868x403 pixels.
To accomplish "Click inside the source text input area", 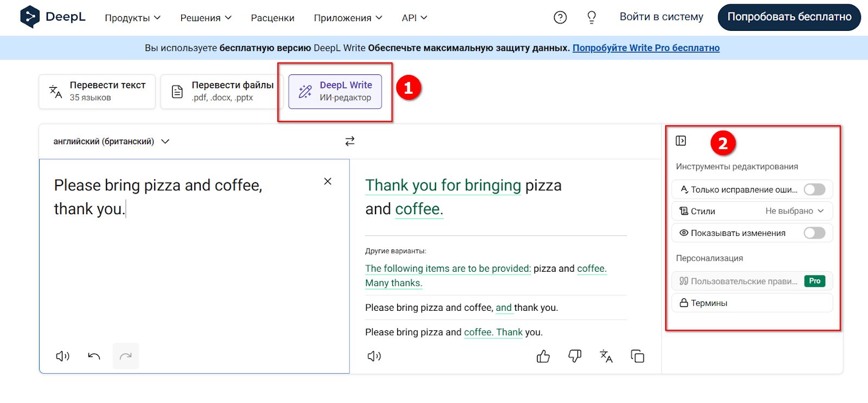I will pos(190,271).
